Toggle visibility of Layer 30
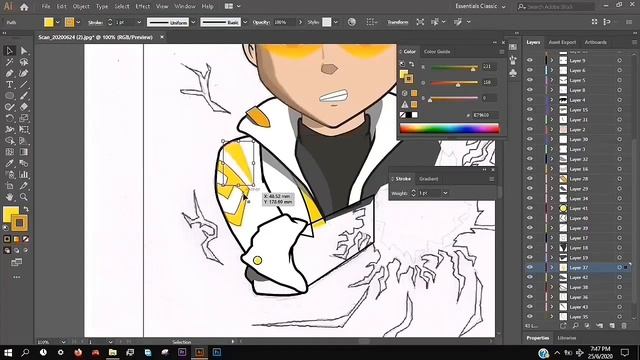The image size is (640, 360). tap(530, 139)
